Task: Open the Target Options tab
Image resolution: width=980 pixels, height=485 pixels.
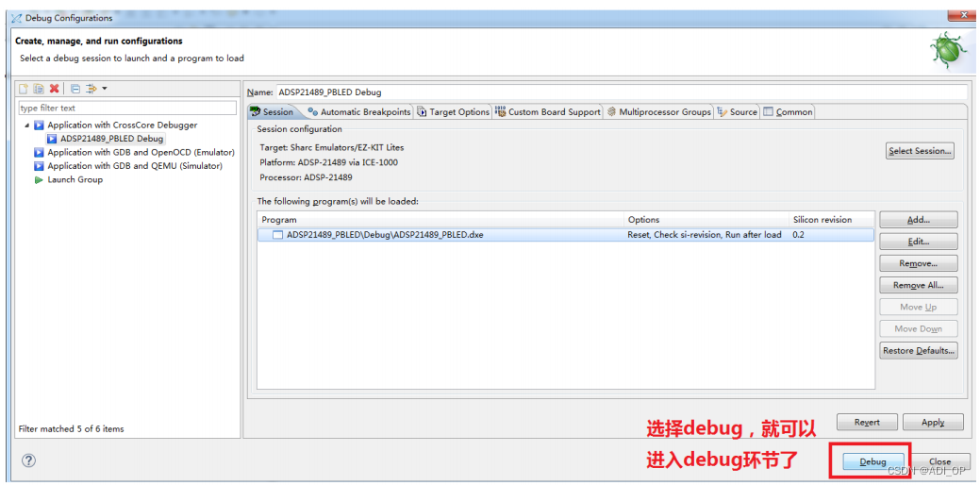Action: click(453, 112)
